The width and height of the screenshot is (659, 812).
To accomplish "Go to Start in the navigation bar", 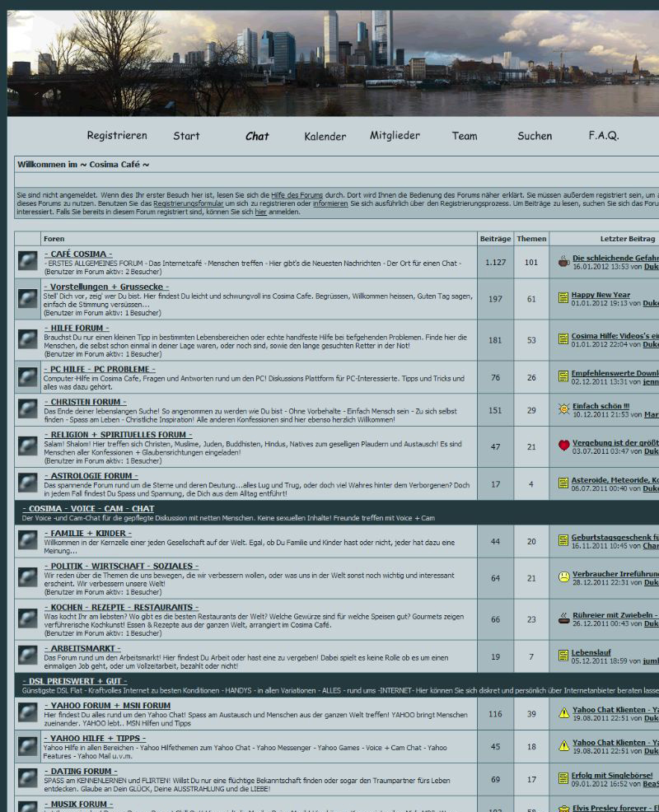I will click(x=186, y=136).
